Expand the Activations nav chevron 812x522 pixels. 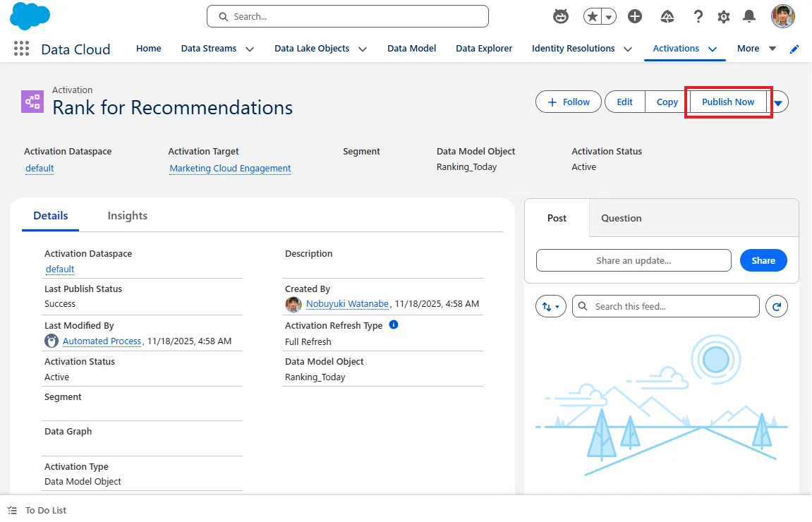pos(713,49)
